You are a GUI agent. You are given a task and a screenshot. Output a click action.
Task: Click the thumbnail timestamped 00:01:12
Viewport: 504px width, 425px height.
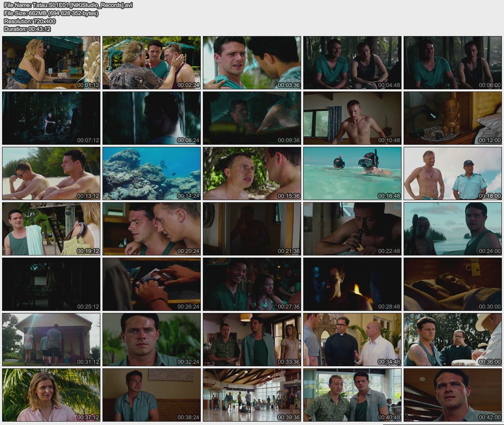[x=51, y=63]
